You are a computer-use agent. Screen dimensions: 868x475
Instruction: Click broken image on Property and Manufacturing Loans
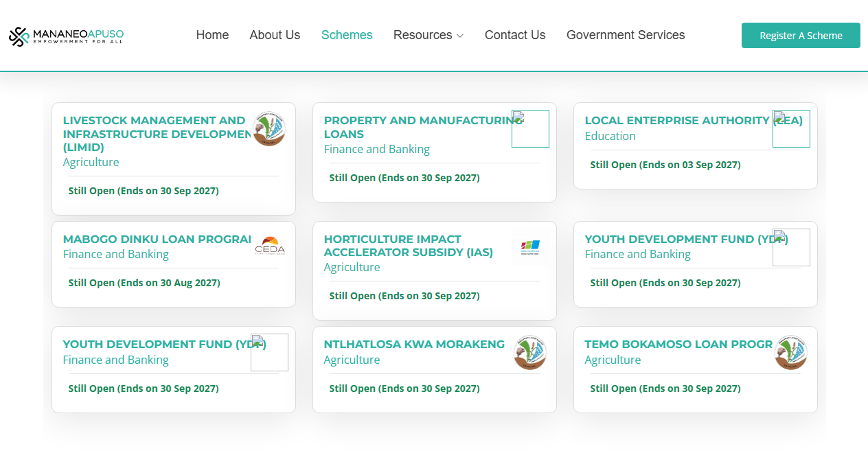click(x=530, y=128)
